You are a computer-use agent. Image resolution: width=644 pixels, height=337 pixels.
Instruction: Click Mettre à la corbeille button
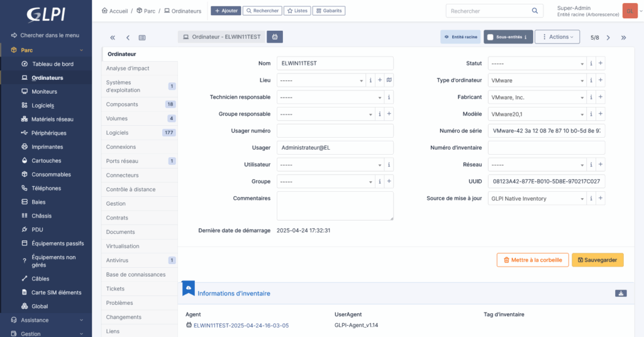pyautogui.click(x=533, y=260)
